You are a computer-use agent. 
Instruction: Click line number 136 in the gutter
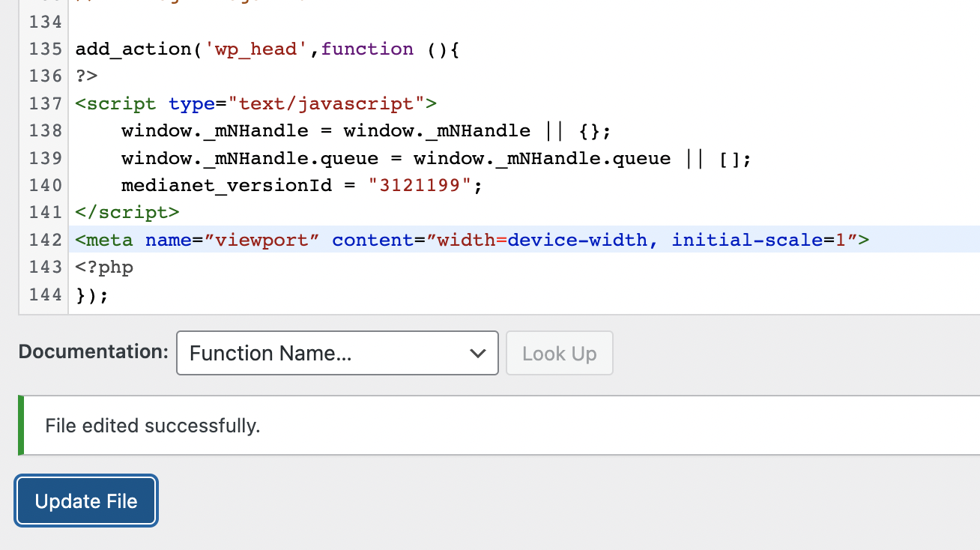click(45, 76)
